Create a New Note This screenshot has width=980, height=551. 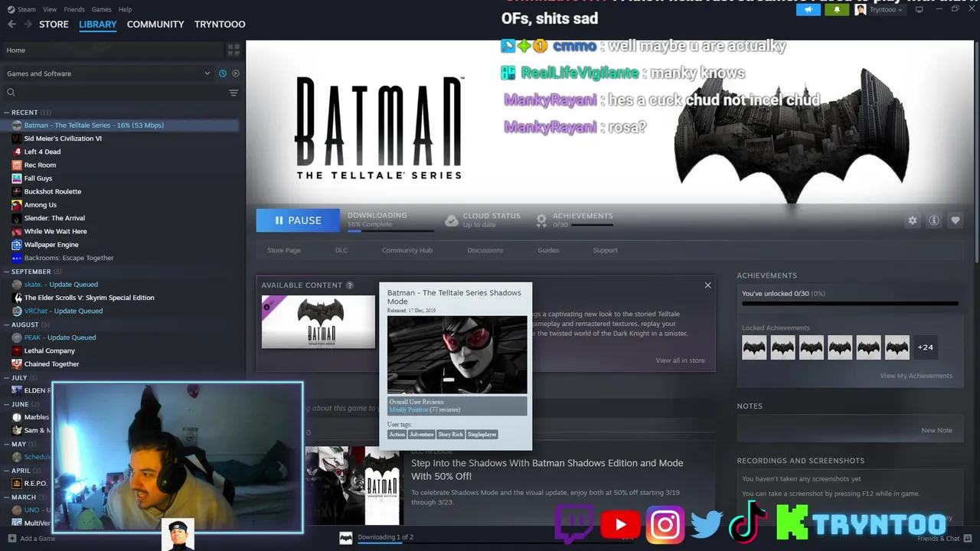click(x=937, y=430)
